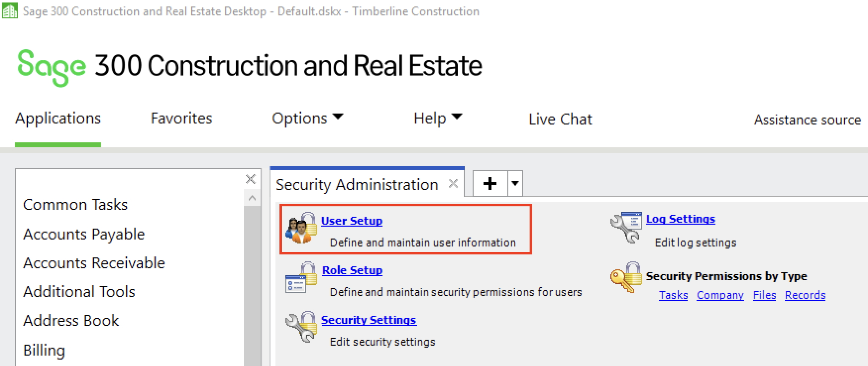Close the Security Administration tab

[453, 184]
